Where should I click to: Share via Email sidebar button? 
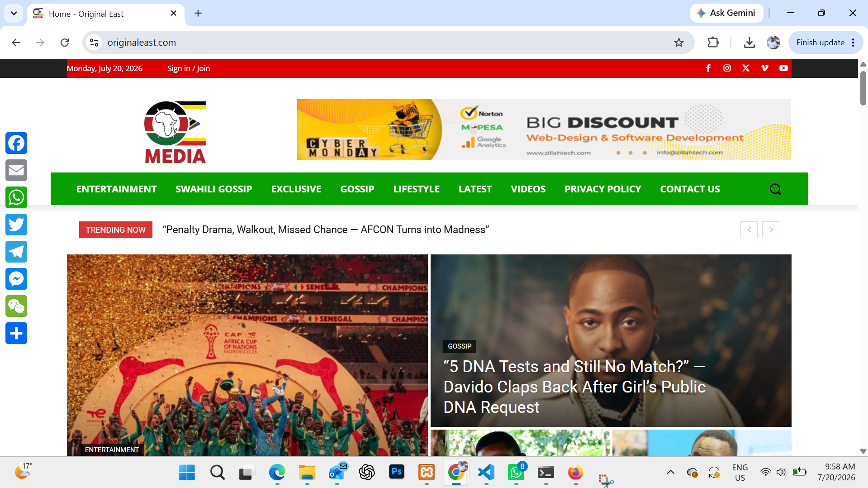coord(16,170)
